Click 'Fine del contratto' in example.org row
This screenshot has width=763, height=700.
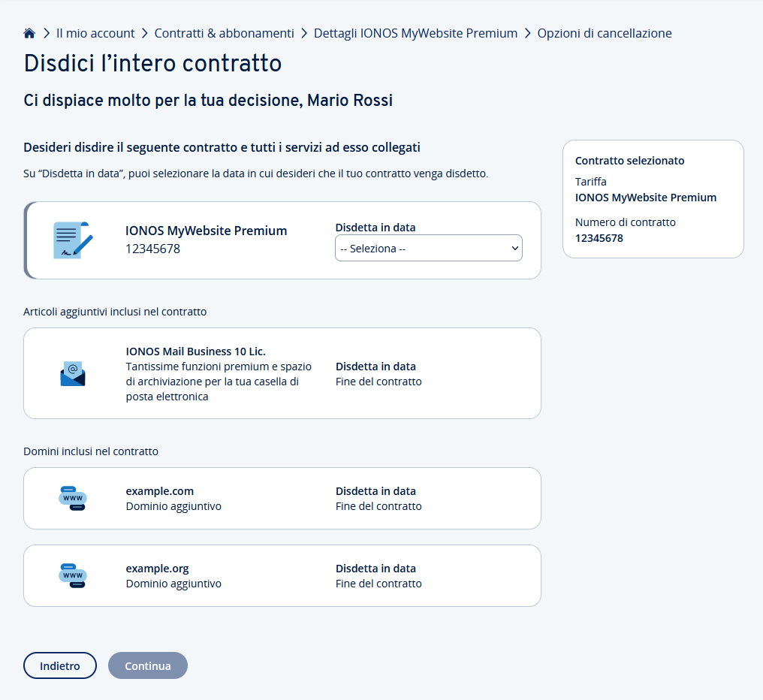378,584
